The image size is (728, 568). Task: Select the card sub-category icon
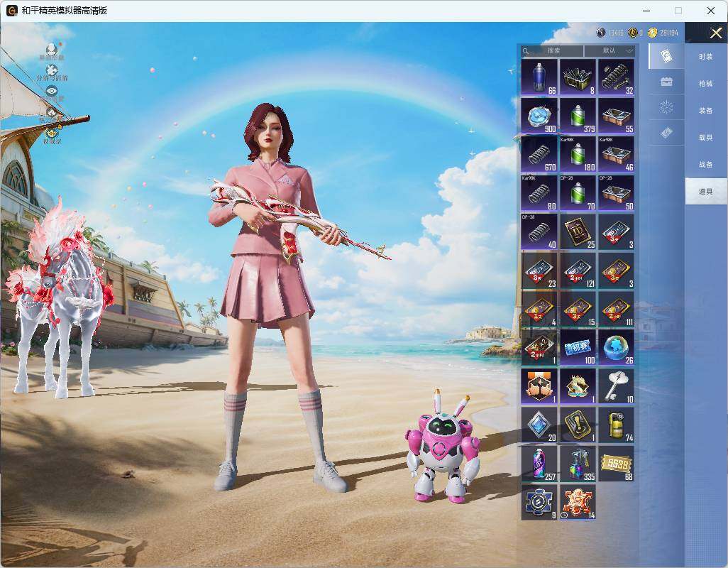pos(666,56)
